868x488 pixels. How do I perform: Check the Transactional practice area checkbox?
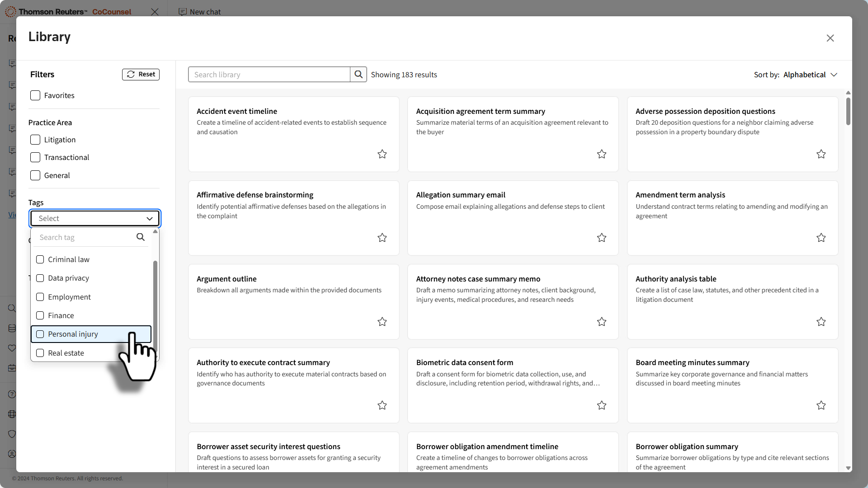(35, 157)
